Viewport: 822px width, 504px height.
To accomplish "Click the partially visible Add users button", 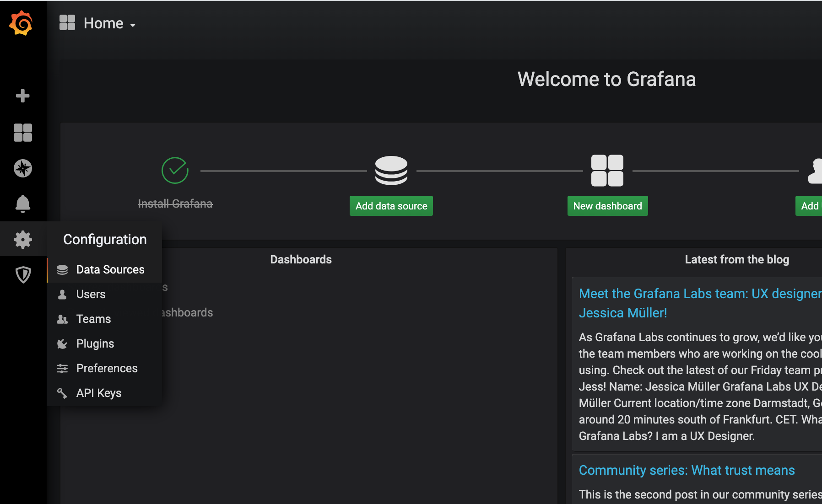I will (809, 206).
